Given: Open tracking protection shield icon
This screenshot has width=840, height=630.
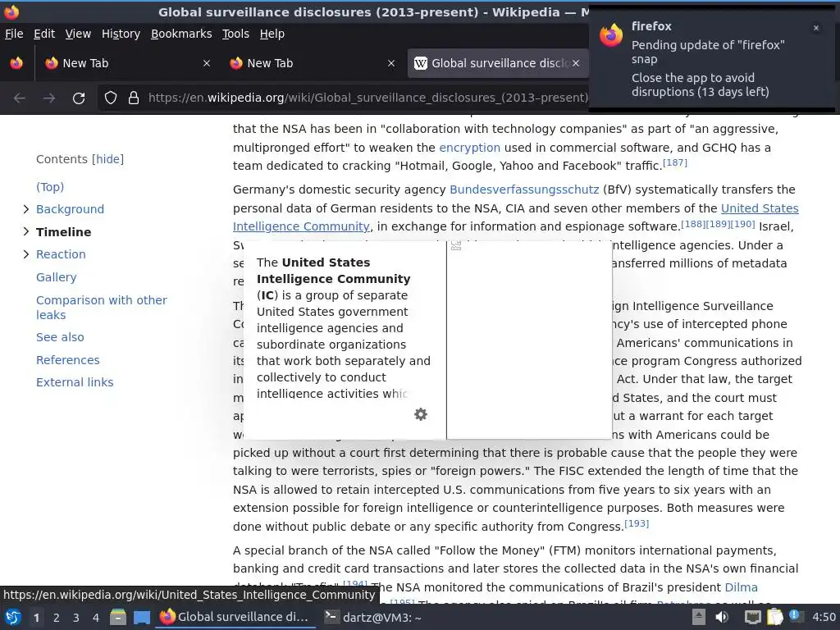Looking at the screenshot, I should 111,98.
